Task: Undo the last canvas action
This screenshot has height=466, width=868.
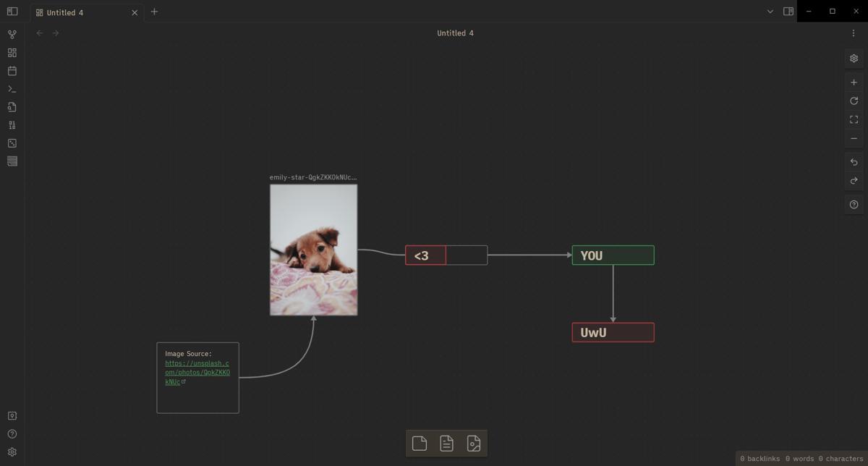Action: pos(854,162)
